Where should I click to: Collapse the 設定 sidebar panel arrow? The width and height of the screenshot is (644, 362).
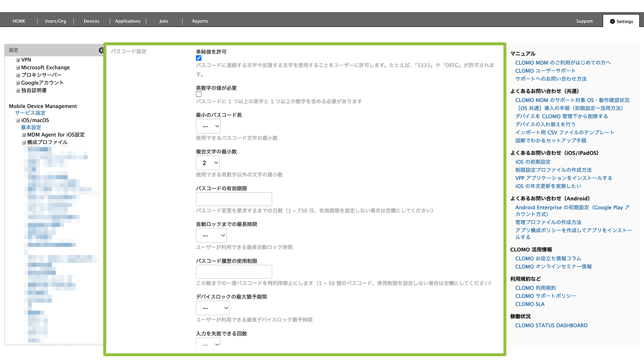coord(101,50)
